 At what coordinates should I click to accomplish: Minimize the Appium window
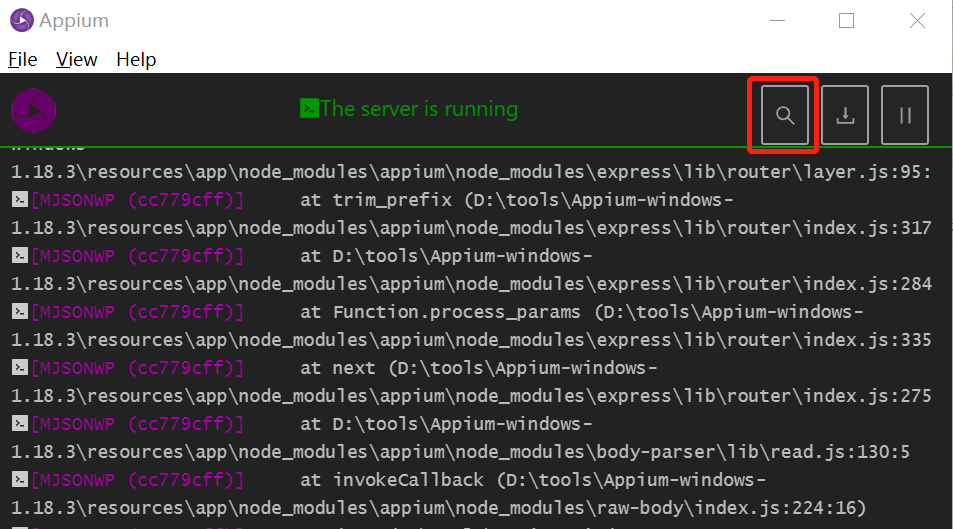pyautogui.click(x=777, y=21)
